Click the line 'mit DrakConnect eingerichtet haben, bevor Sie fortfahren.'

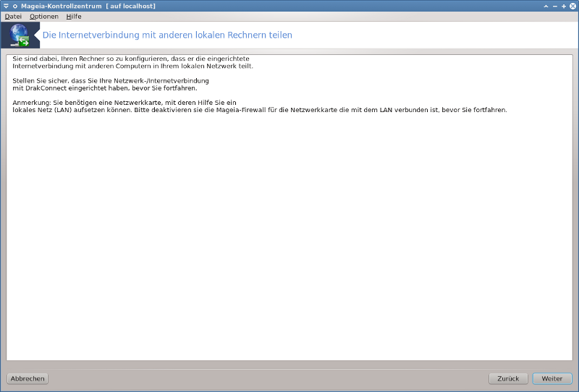[105, 88]
